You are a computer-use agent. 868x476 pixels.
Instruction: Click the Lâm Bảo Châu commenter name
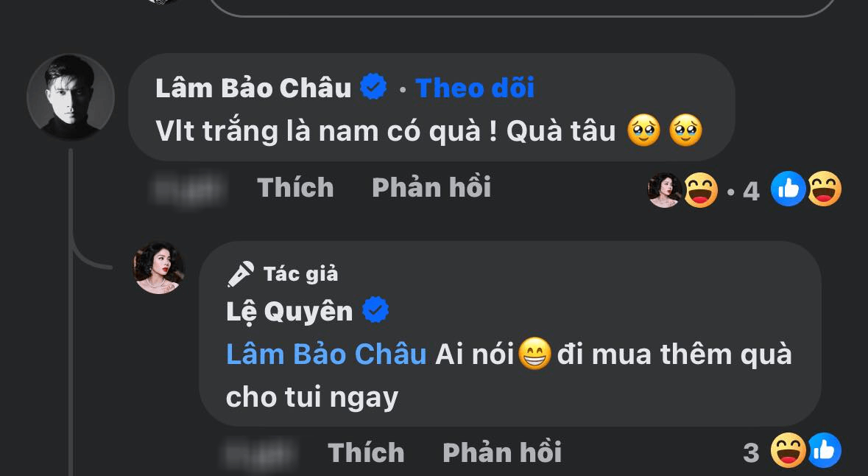coord(253,88)
